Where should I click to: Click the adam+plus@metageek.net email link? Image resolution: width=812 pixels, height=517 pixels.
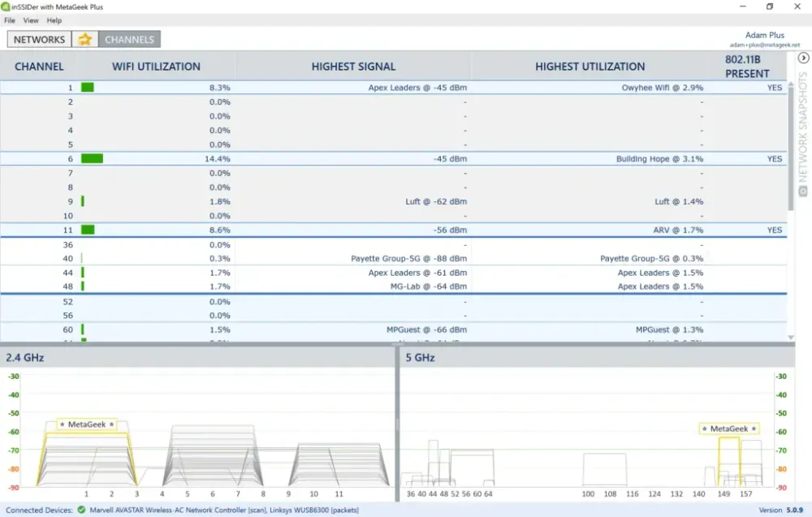pos(764,44)
